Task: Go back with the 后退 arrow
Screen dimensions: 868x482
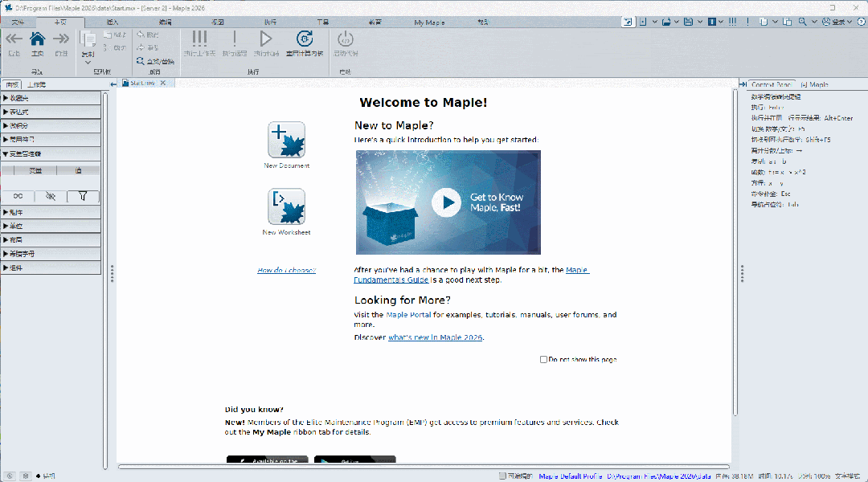Action: click(x=14, y=39)
